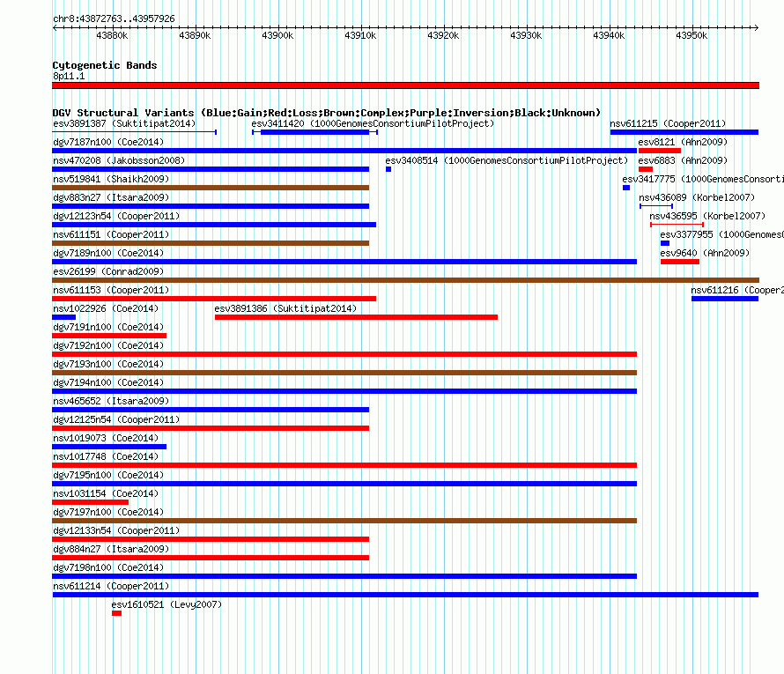784x674 pixels.
Task: Click the small red bar under esv1610521
Action: (116, 613)
